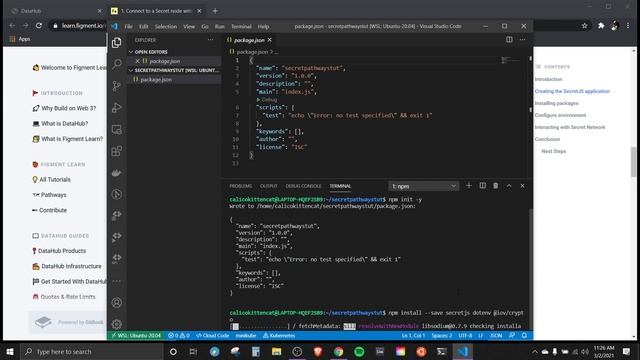Close the package.json editor tab

click(269, 40)
